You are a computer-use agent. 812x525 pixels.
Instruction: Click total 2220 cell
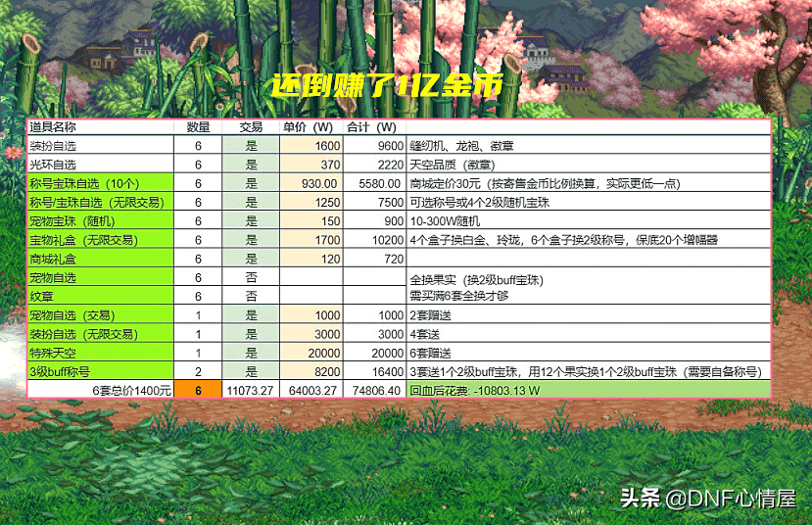374,165
